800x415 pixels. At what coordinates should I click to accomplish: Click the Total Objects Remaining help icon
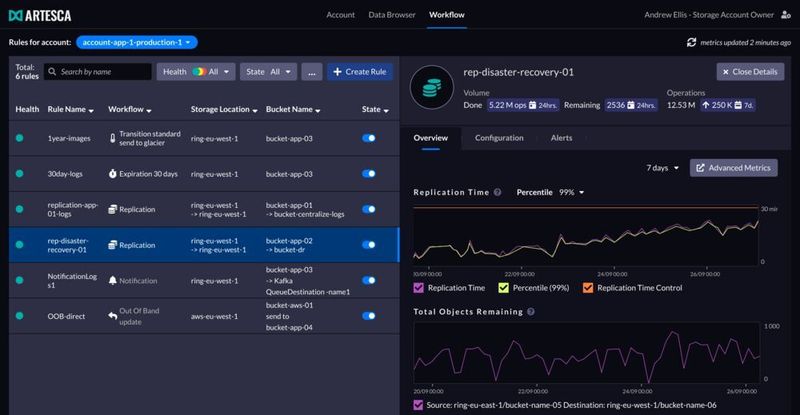[529, 312]
